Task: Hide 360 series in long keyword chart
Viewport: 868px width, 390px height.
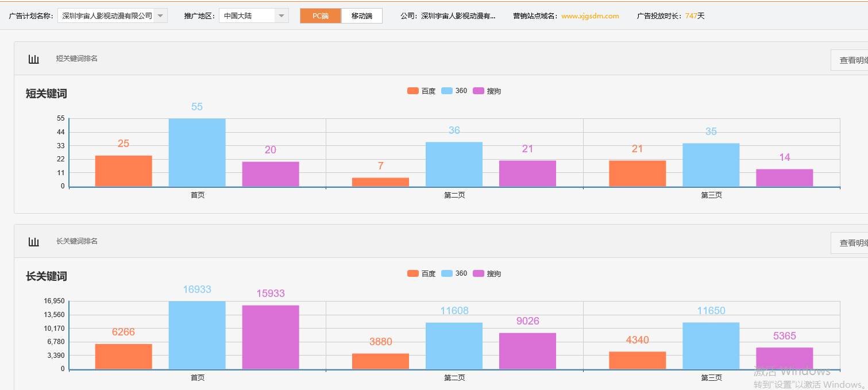Action: 454,273
